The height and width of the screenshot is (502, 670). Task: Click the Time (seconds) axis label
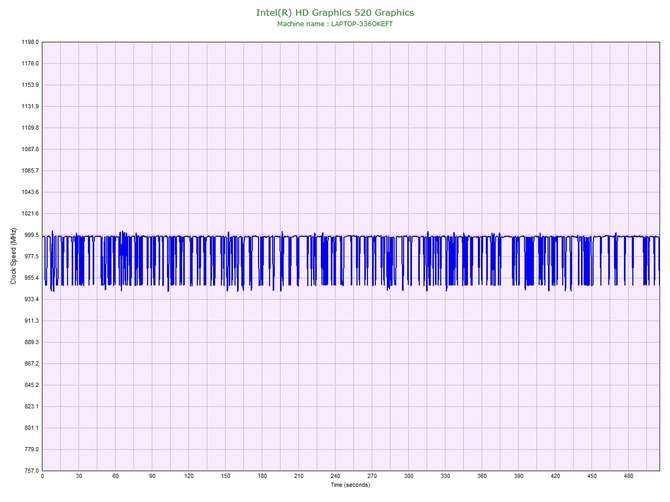point(350,485)
